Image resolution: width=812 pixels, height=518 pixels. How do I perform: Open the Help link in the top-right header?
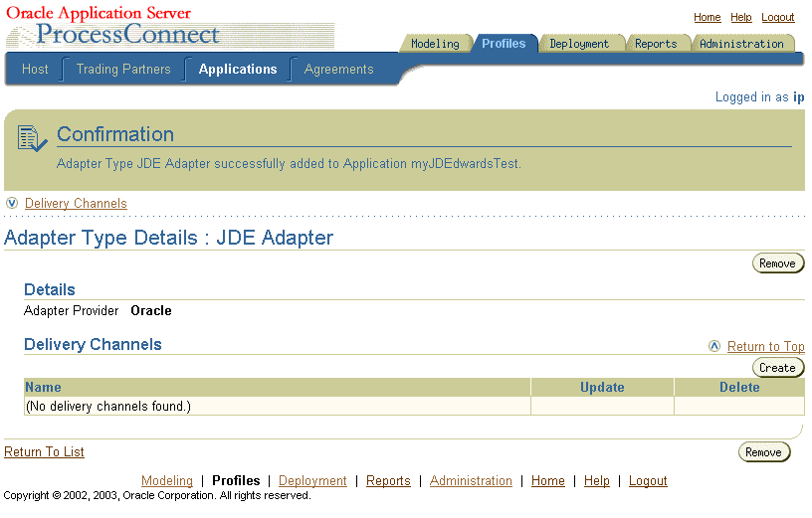741,17
